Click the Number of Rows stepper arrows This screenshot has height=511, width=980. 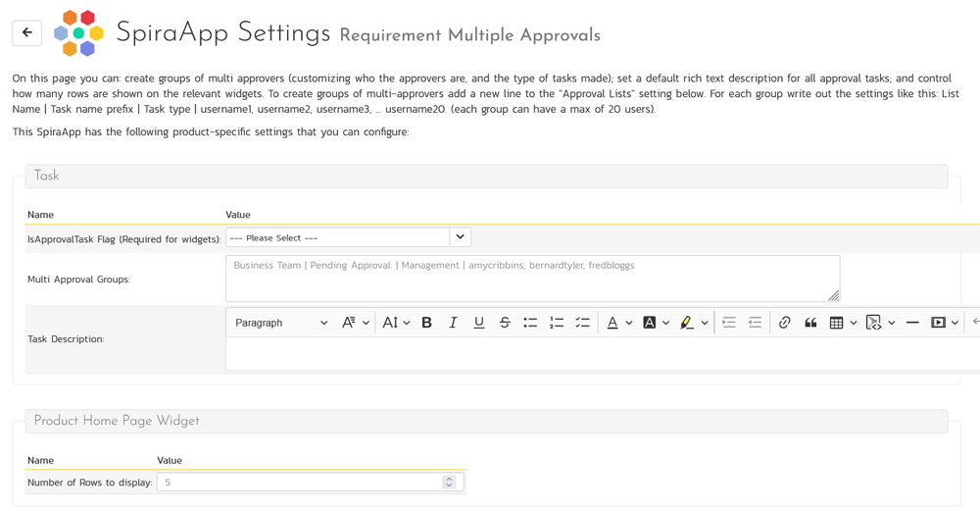coord(449,482)
